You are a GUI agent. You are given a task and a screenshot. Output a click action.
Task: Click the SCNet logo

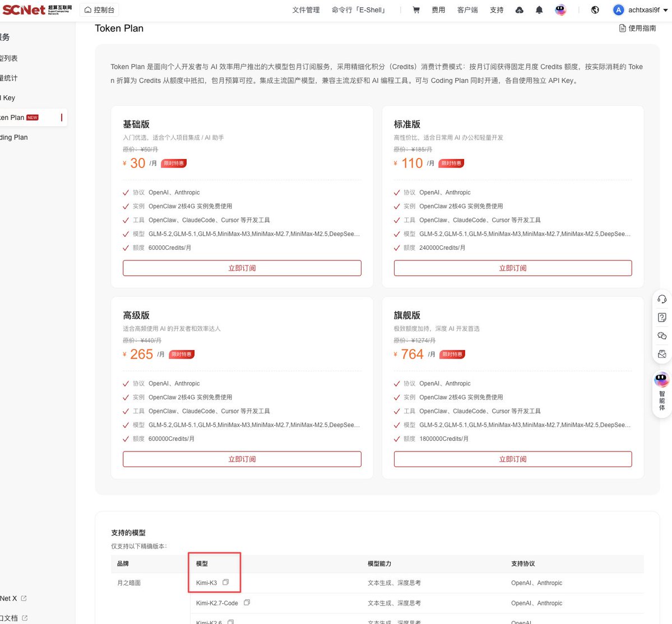(x=38, y=10)
